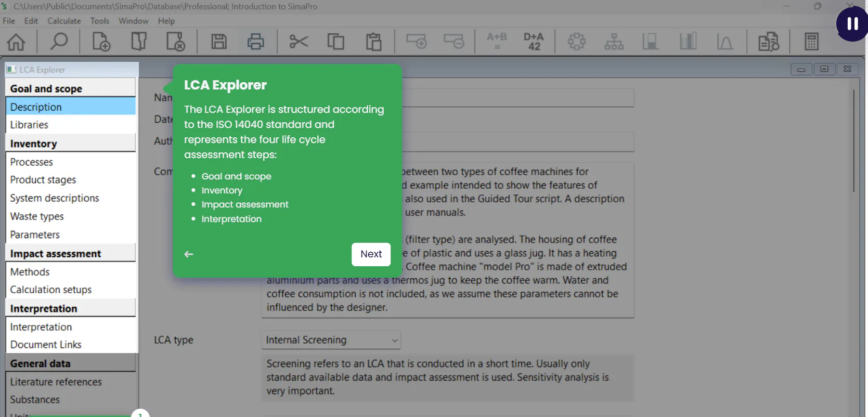Click the New document icon
Image resolution: width=868 pixels, height=417 pixels.
[x=101, y=41]
